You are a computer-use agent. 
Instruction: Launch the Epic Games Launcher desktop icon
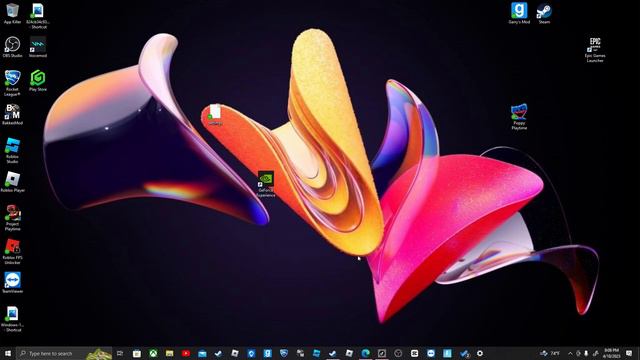pyautogui.click(x=595, y=49)
